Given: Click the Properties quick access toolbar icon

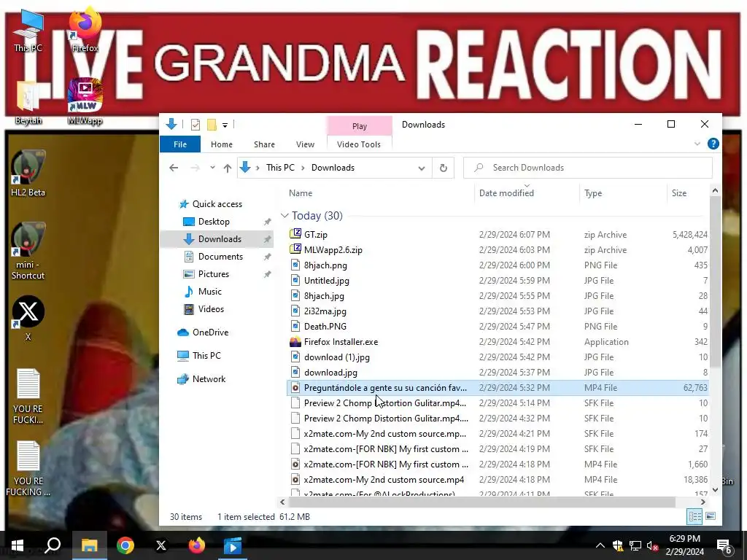Looking at the screenshot, I should coord(196,125).
